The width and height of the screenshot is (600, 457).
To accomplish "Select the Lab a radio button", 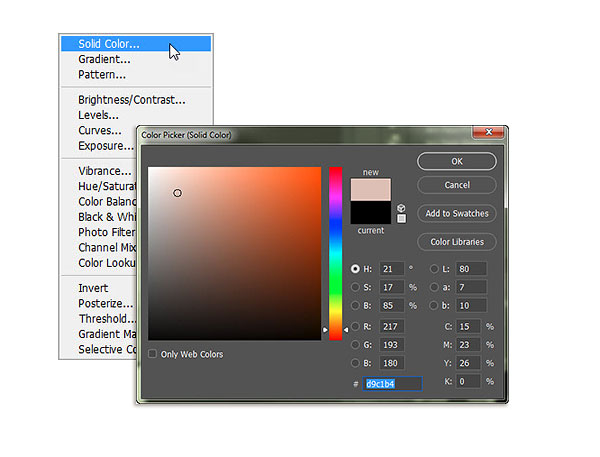I will pos(434,287).
